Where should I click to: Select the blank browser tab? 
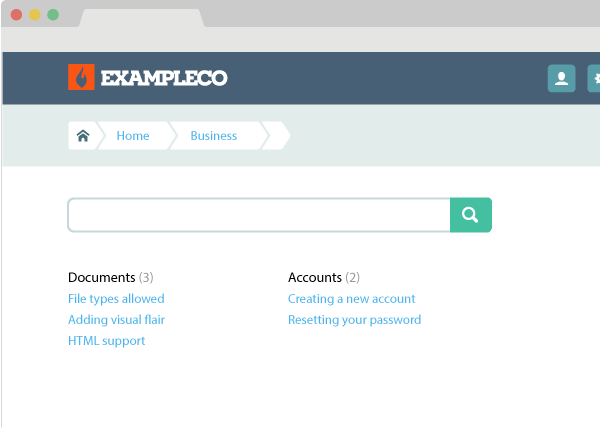141,17
